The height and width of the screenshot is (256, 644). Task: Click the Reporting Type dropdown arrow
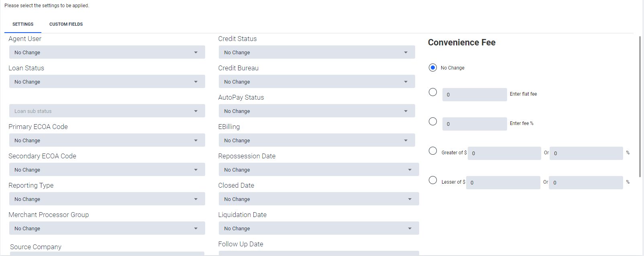point(196,199)
